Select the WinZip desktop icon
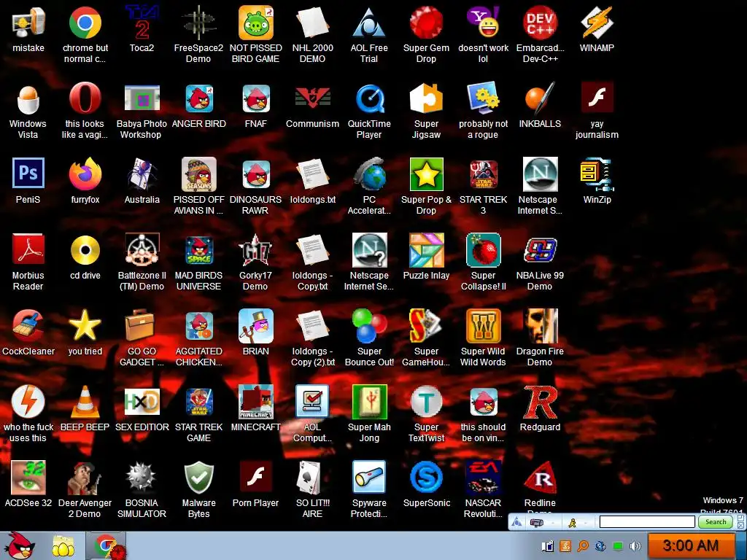Screen dimensions: 747x560 pyautogui.click(x=597, y=174)
